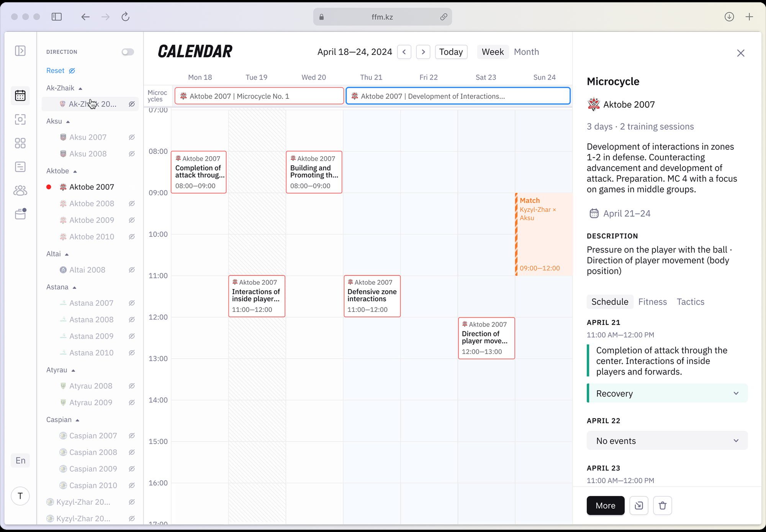Show Astana 2009 team on calendar

(x=132, y=336)
